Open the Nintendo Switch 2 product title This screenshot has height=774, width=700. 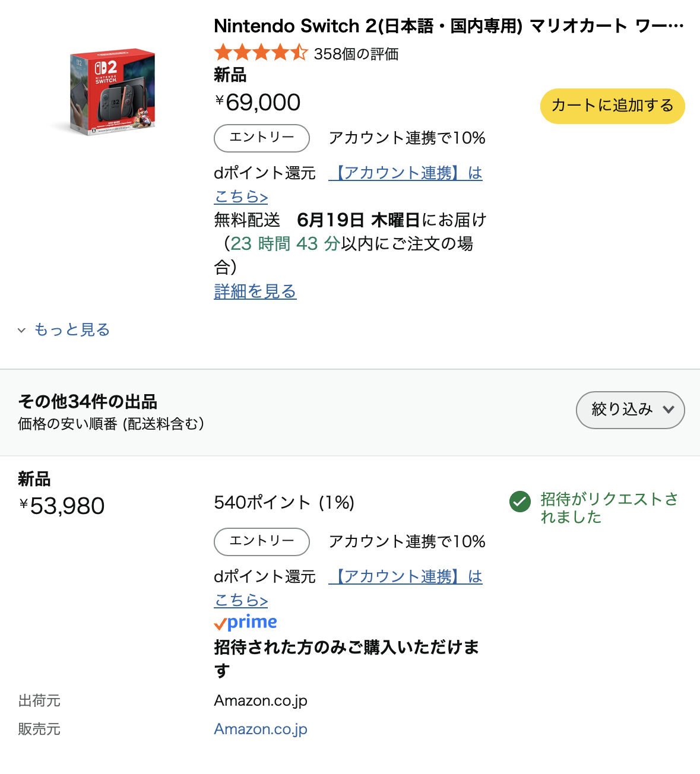(448, 26)
